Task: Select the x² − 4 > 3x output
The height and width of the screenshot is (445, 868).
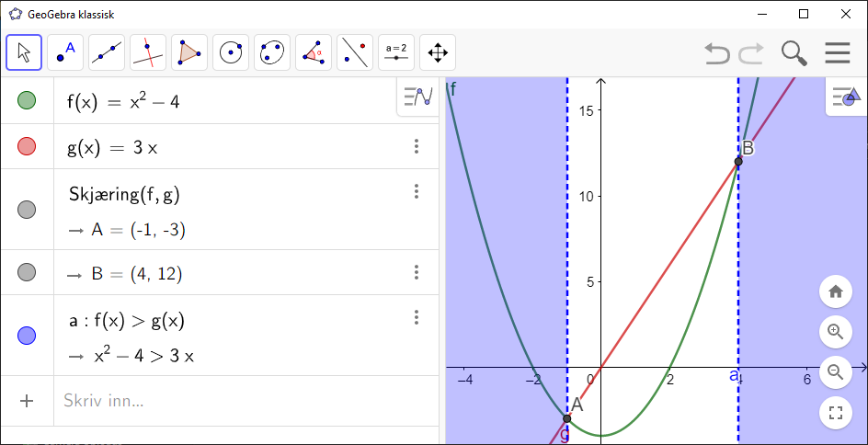Action: coord(144,356)
